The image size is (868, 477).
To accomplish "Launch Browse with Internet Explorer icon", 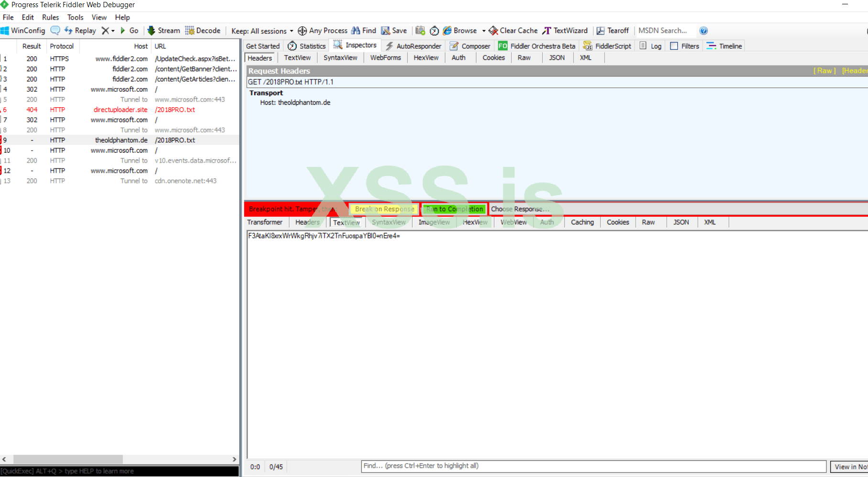I will 460,31.
